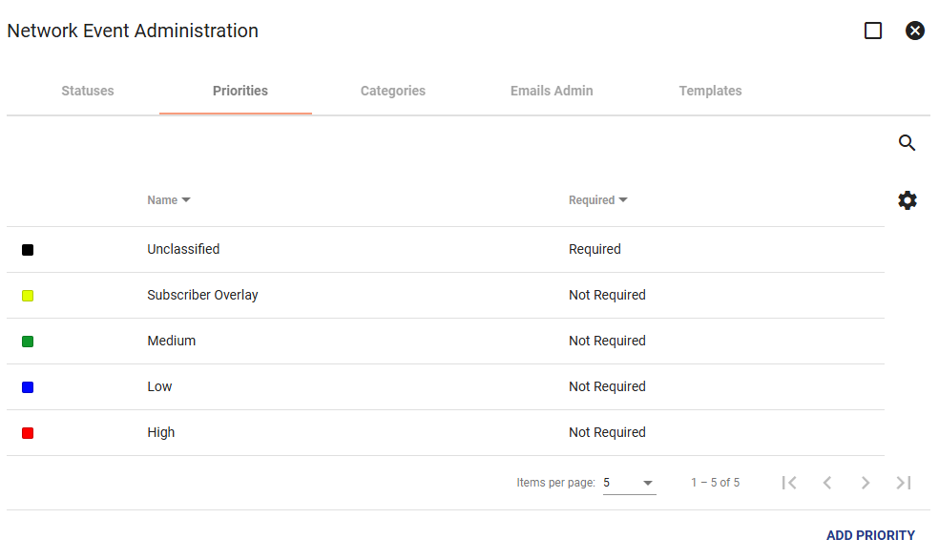Viewport: 939px width, 560px height.
Task: Go to the first page of results
Action: point(789,483)
